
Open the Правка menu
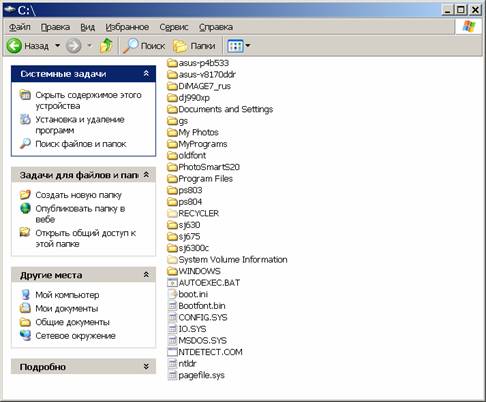coord(55,27)
